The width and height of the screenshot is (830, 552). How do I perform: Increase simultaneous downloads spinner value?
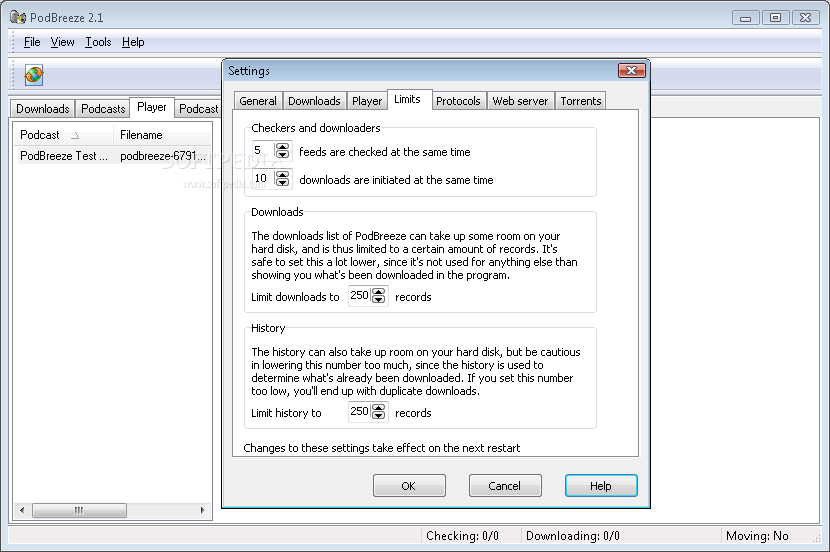(x=283, y=175)
